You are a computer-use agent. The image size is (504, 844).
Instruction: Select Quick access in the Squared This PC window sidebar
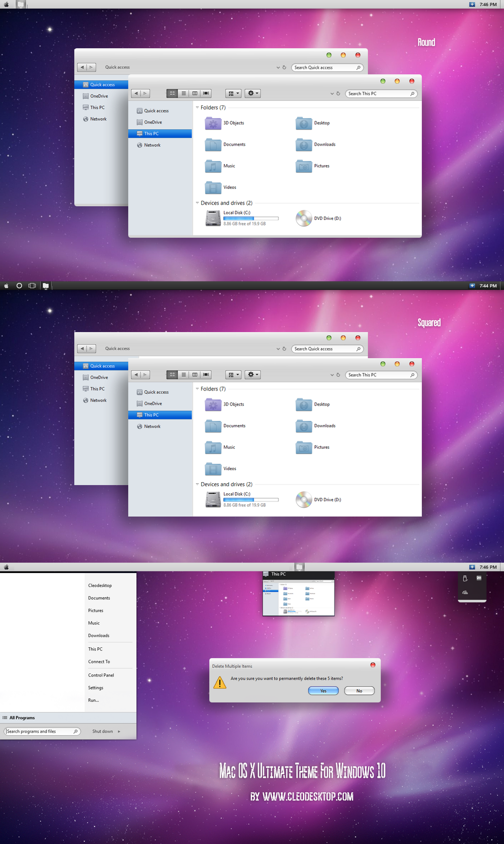tap(160, 392)
